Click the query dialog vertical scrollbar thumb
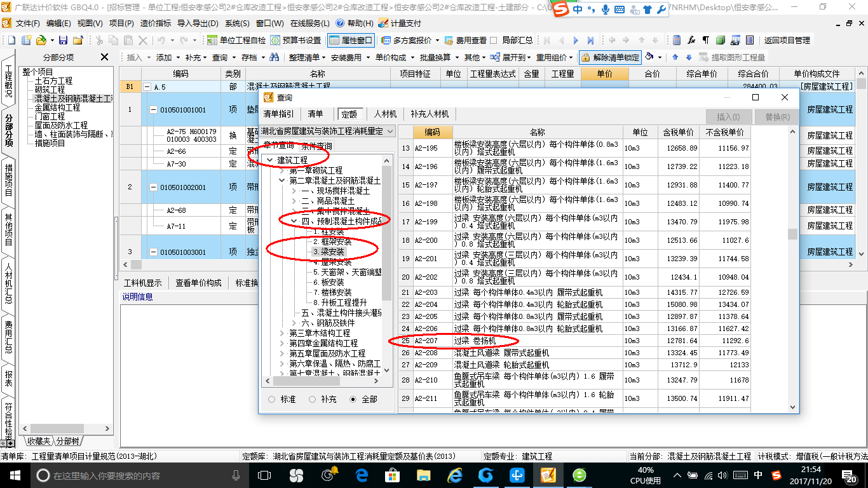 pyautogui.click(x=792, y=234)
